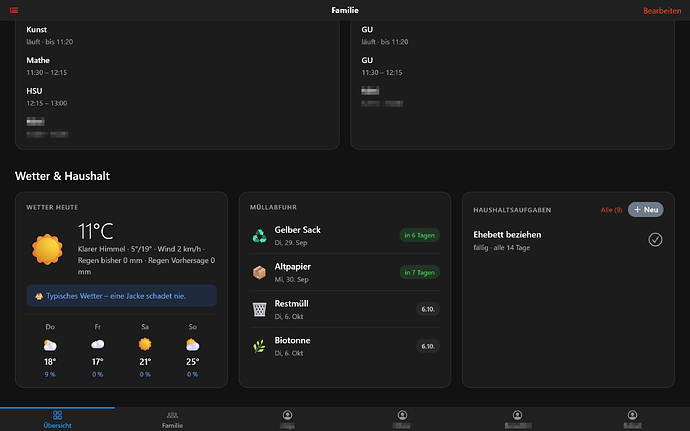Screen dimensions: 690x431
Task: Click the Kunst lesson entry
Action: pos(50,35)
